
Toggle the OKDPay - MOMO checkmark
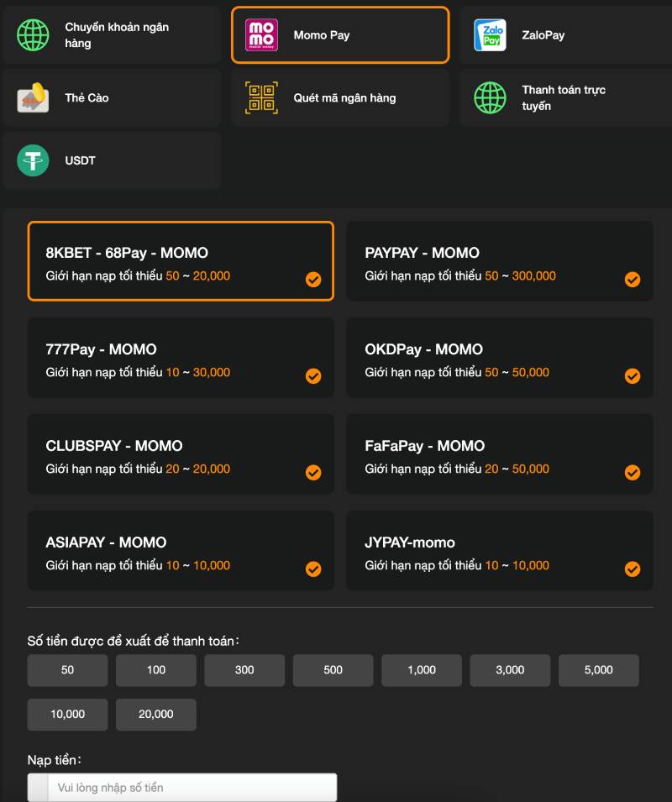(633, 376)
